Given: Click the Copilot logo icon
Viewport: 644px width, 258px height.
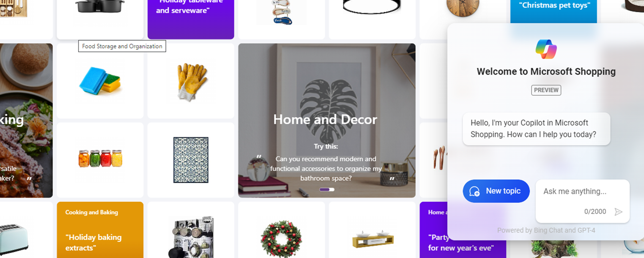Looking at the screenshot, I should point(546,49).
